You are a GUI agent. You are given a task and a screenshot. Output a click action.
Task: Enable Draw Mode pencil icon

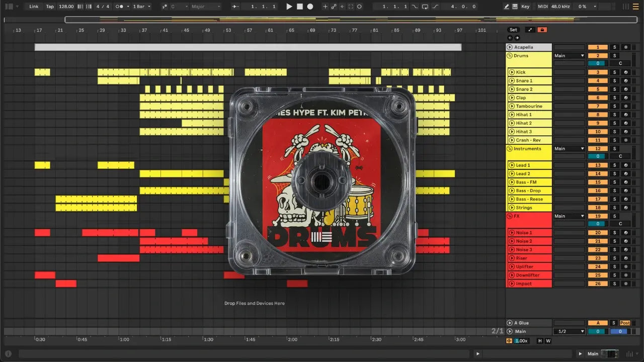pyautogui.click(x=507, y=7)
